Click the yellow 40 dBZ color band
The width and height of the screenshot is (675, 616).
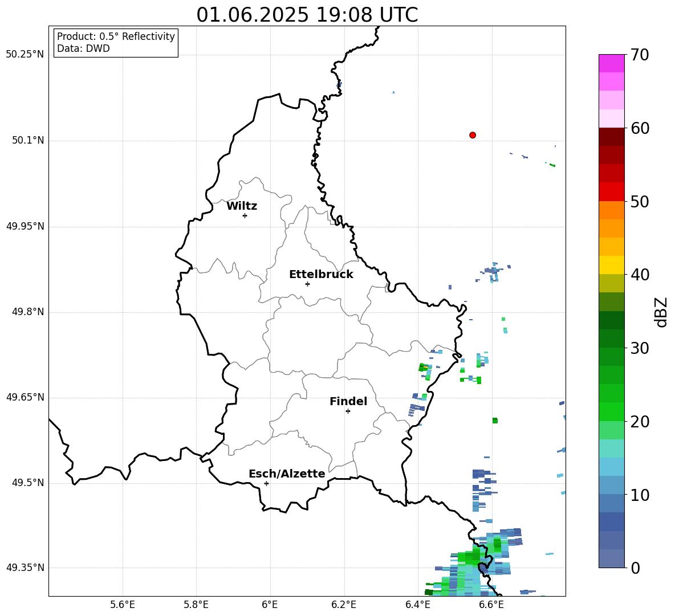611,265
